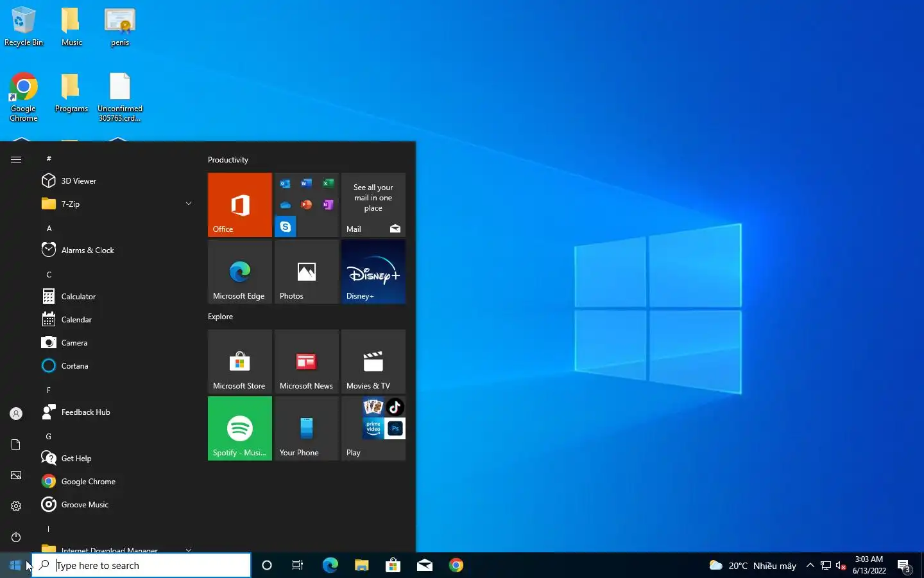Launch Alarms & Clock app
Image resolution: width=924 pixels, height=578 pixels.
pyautogui.click(x=116, y=250)
